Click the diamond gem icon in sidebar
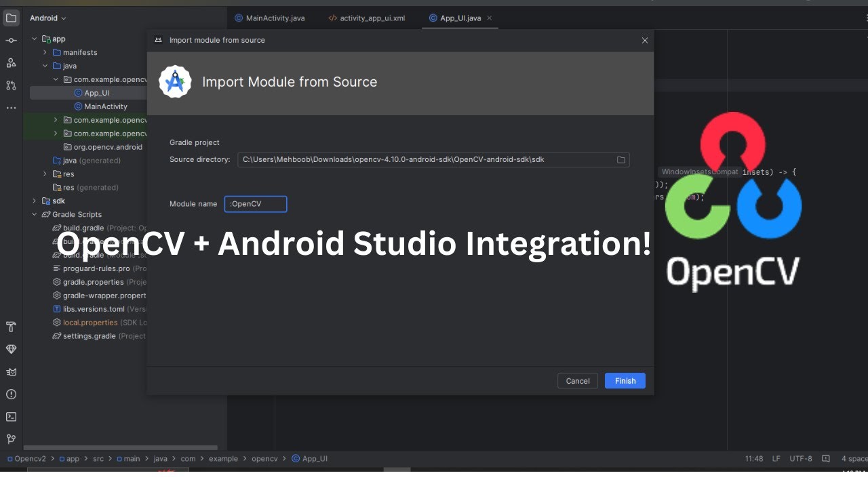The height and width of the screenshot is (488, 868). click(11, 349)
